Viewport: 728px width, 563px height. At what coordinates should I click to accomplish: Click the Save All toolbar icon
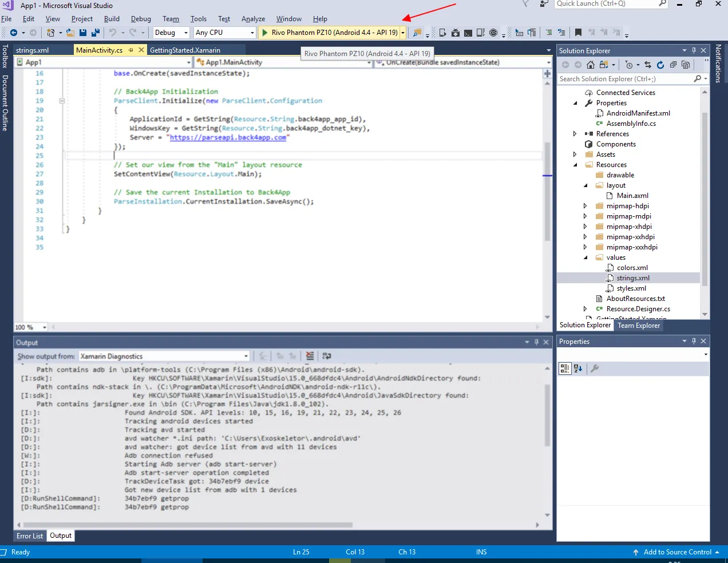click(95, 33)
